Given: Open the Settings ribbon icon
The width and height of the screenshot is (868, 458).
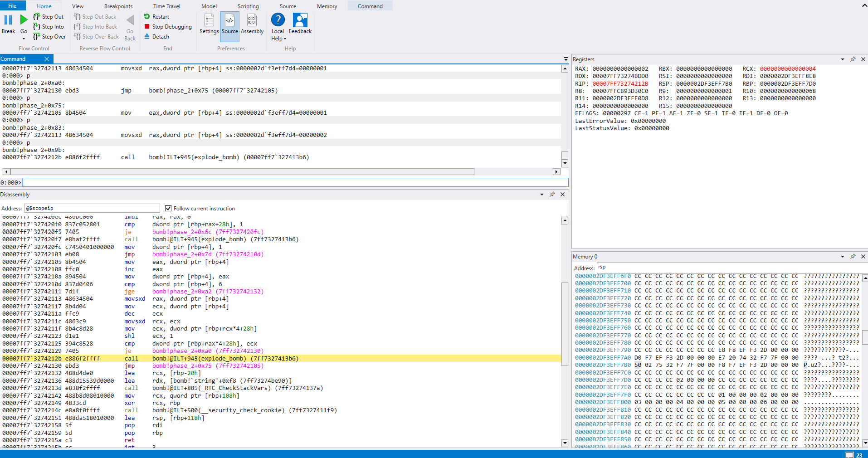Looking at the screenshot, I should (x=209, y=20).
